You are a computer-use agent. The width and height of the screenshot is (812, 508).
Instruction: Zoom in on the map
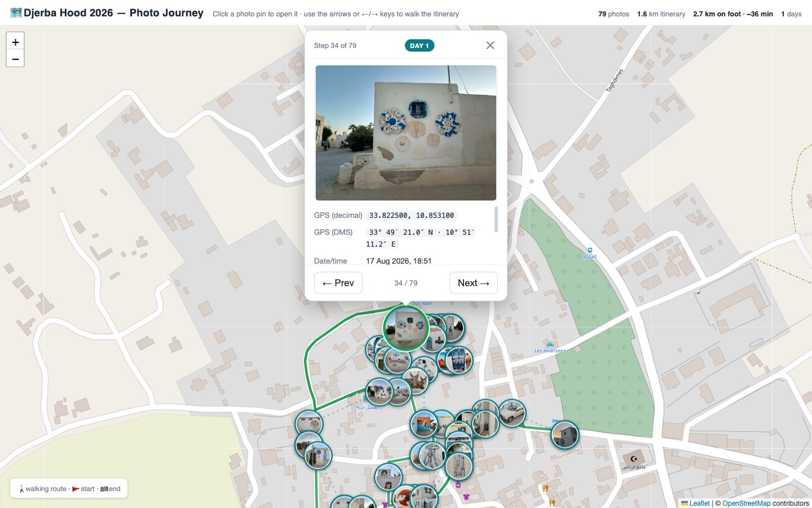15,42
